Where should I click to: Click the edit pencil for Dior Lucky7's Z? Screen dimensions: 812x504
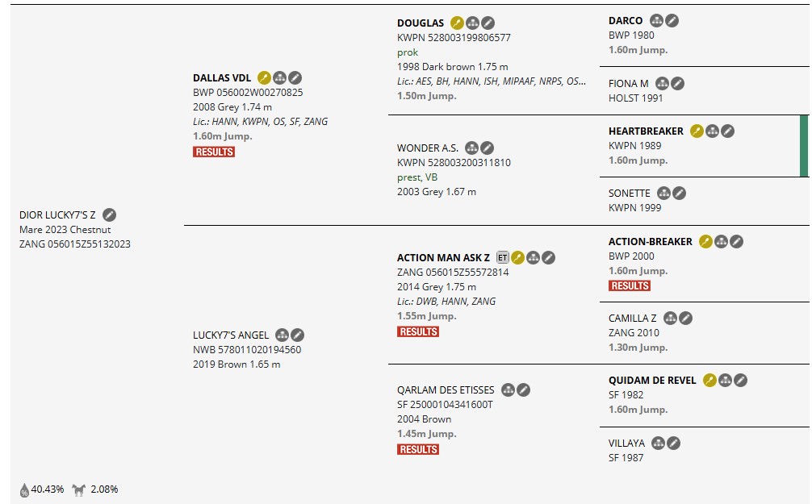tap(110, 215)
